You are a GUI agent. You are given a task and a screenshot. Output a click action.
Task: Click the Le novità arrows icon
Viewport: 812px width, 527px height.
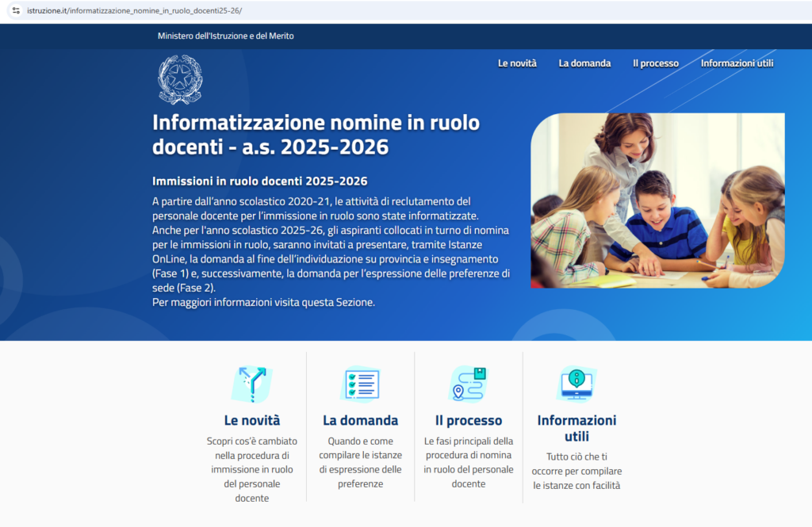click(x=252, y=384)
